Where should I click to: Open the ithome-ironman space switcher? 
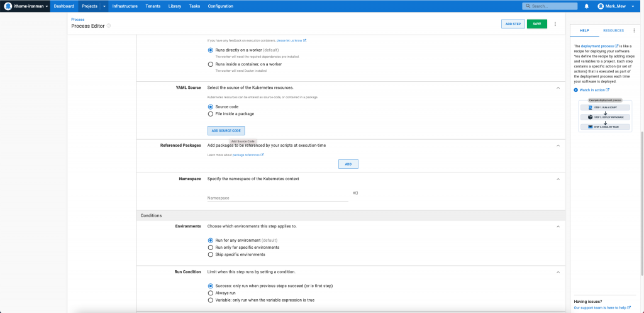[25, 6]
